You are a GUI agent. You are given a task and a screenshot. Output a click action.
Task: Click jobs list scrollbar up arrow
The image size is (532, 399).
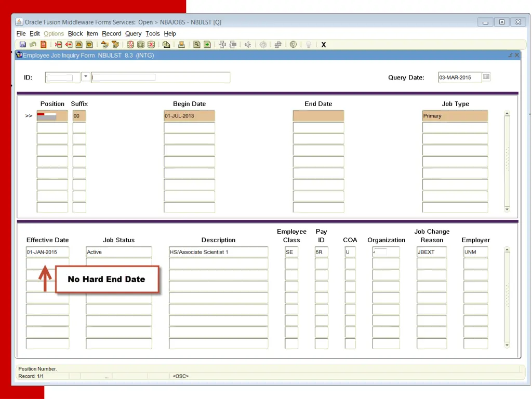pyautogui.click(x=507, y=114)
